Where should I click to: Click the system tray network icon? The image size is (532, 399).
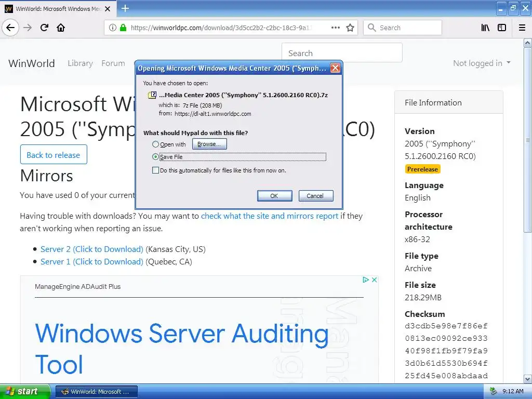493,391
